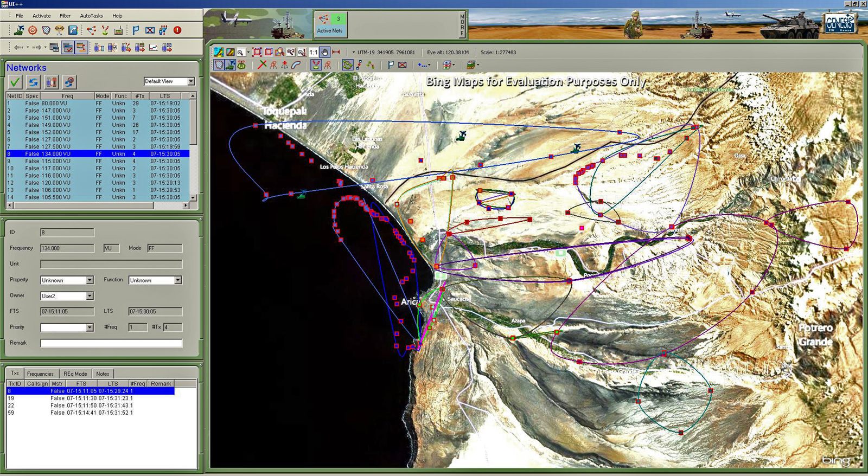Image resolution: width=868 pixels, height=476 pixels.
Task: Open the Owner dropdown showing User2
Action: [x=90, y=296]
